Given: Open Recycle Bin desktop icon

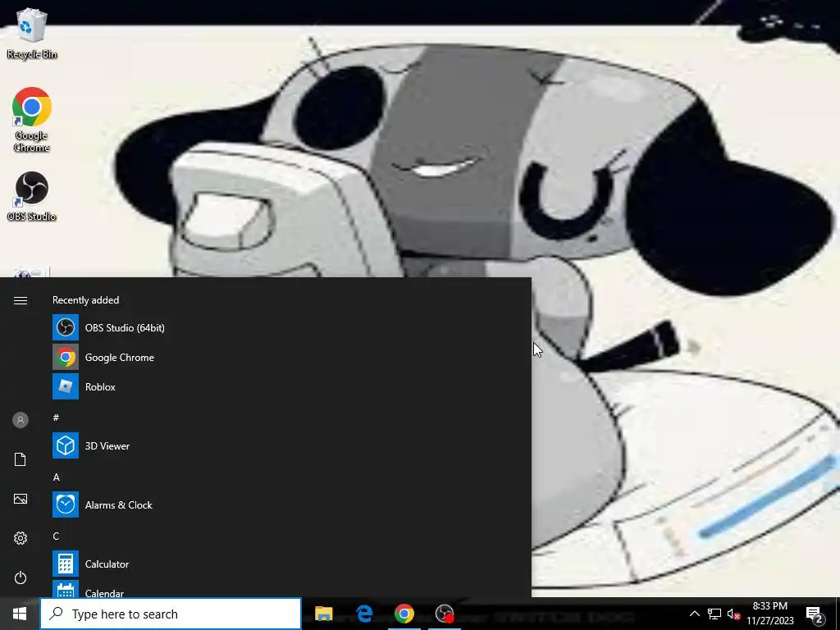Looking at the screenshot, I should (x=32, y=33).
